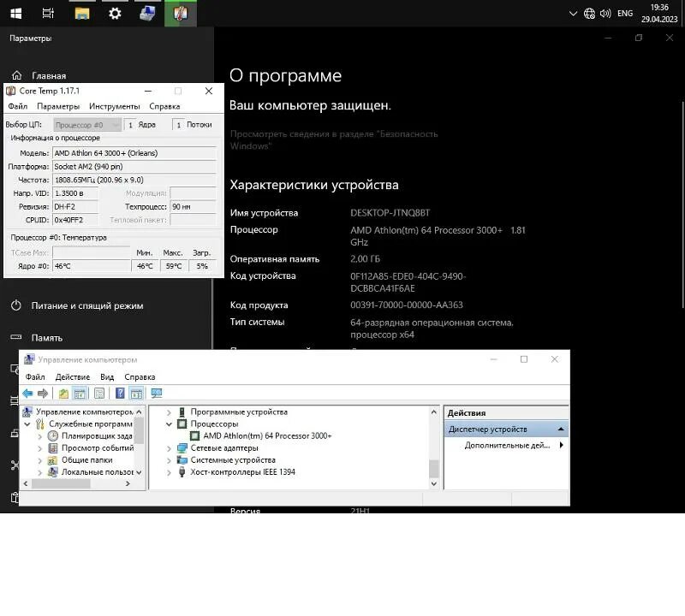Follow the Безопасность Windows details link
685x616 pixels.
point(334,139)
